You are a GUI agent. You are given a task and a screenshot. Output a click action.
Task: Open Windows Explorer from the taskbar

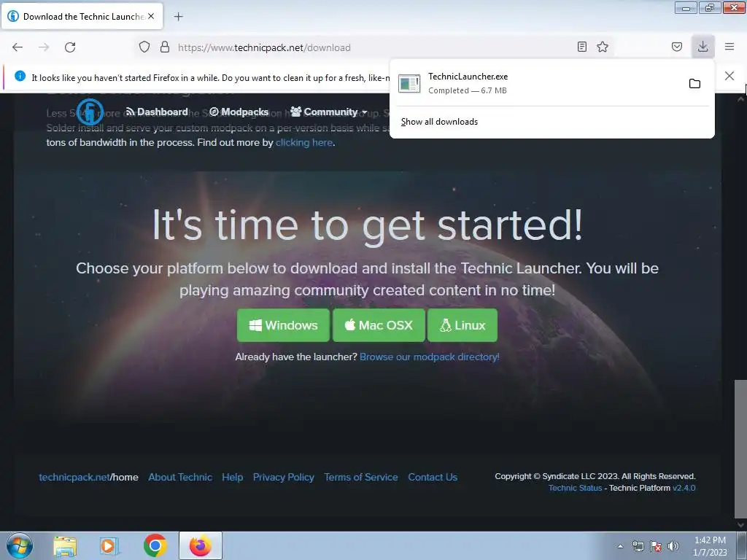pos(65,545)
